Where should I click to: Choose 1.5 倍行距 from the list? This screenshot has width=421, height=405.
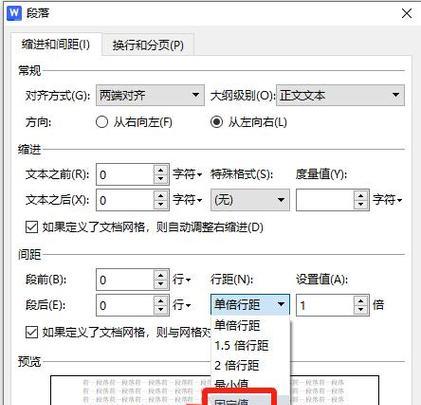coord(251,346)
